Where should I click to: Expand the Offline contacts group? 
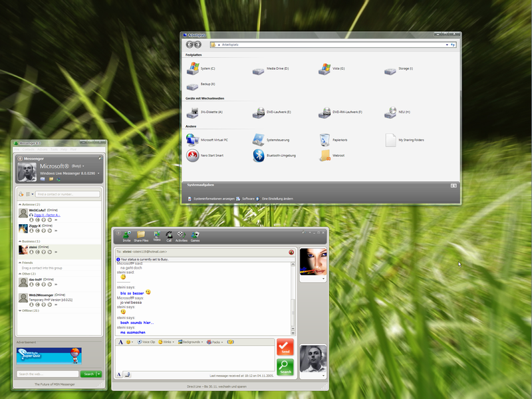tap(20, 311)
